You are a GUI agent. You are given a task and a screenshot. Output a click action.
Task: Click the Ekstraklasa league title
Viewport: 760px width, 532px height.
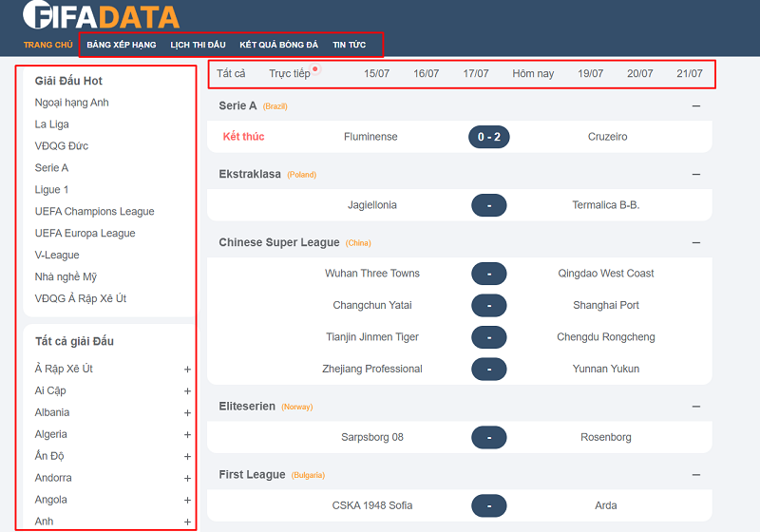pyautogui.click(x=250, y=174)
